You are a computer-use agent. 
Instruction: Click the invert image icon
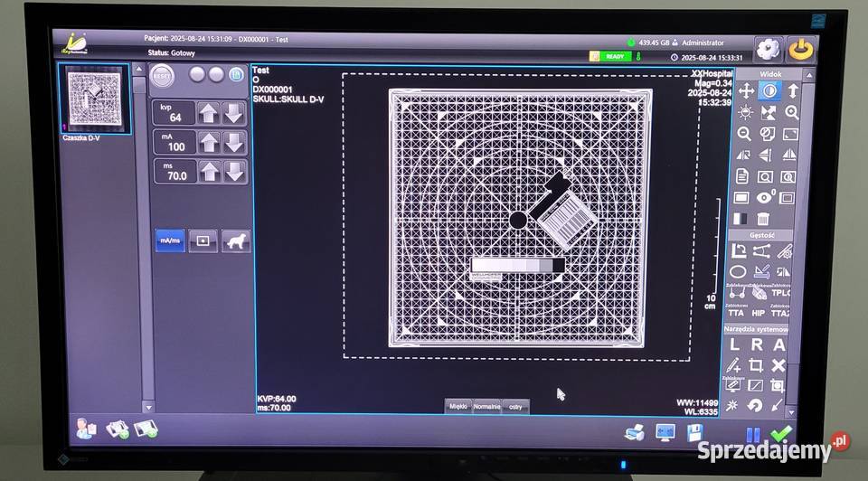768,134
